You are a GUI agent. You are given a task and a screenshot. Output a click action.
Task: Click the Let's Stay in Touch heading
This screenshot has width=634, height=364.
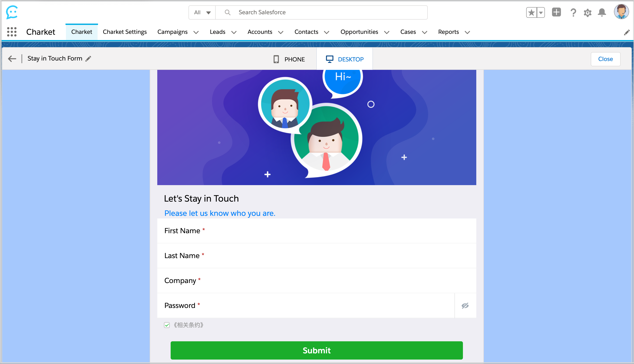[201, 198]
